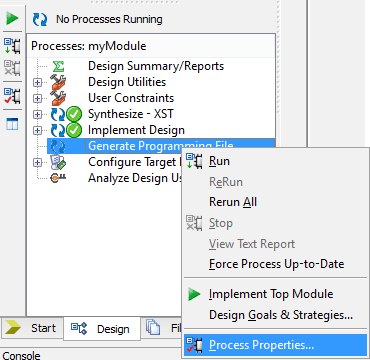Select Implement Top Module in context menu

(275, 294)
